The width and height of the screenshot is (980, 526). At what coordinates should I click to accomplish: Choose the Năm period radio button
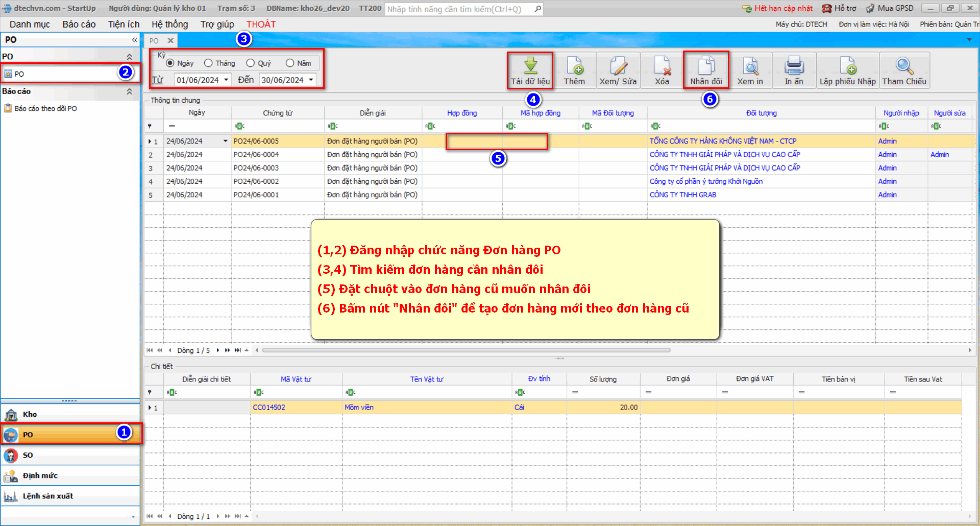pos(290,63)
